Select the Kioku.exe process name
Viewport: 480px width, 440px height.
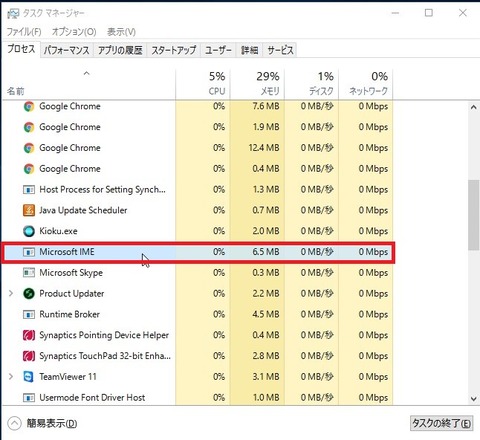tap(58, 231)
